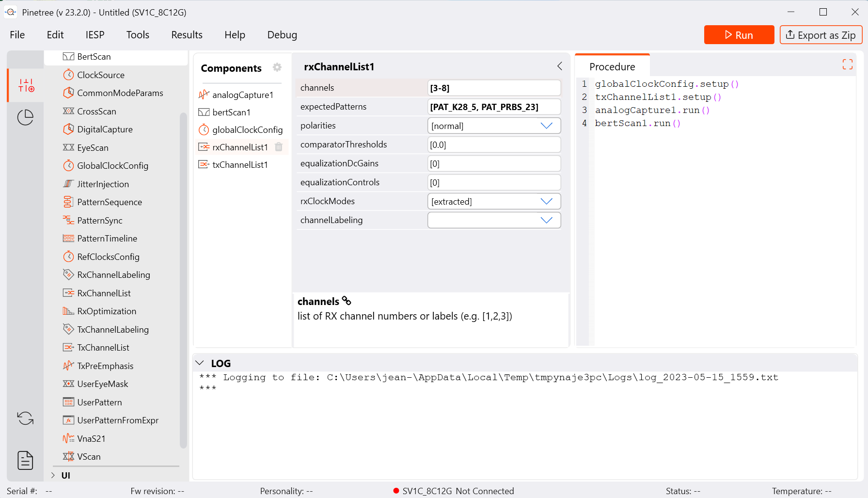Select the JitterInjection component in list
This screenshot has height=498, width=868.
click(103, 184)
